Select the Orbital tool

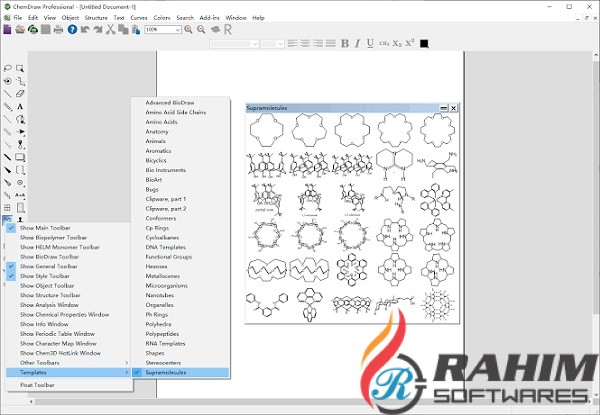20,144
